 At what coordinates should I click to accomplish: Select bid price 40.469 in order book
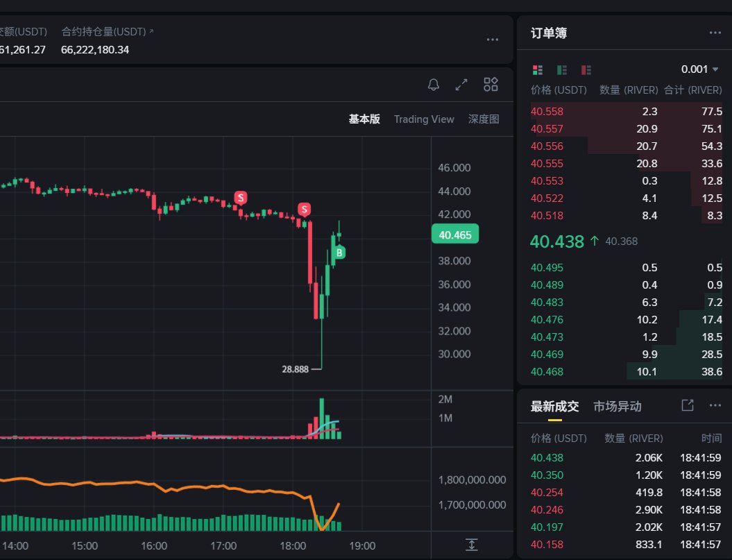pos(547,355)
